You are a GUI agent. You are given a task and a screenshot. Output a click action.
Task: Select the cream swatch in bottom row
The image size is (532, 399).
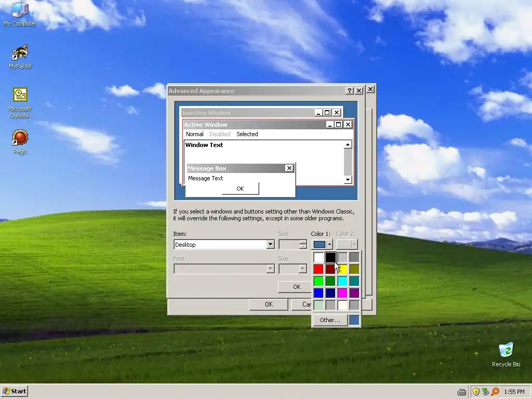click(342, 304)
